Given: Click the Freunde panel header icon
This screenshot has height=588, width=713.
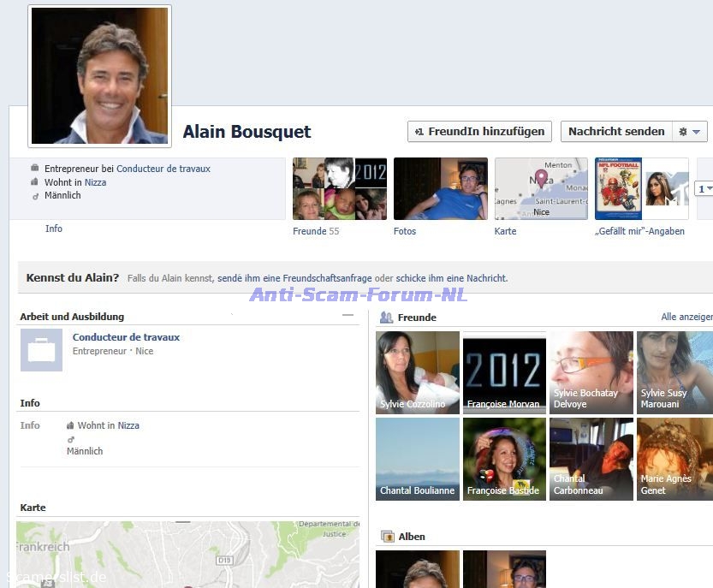Looking at the screenshot, I should coord(386,318).
